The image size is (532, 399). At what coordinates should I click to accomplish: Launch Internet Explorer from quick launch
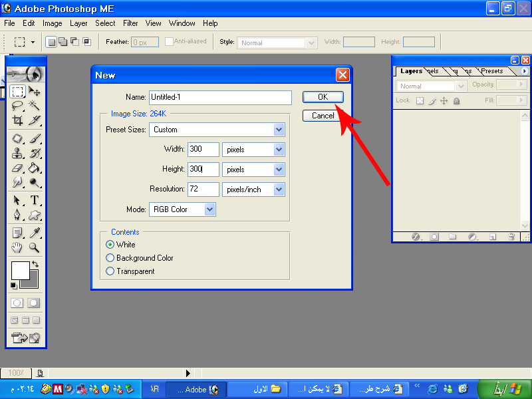432,389
